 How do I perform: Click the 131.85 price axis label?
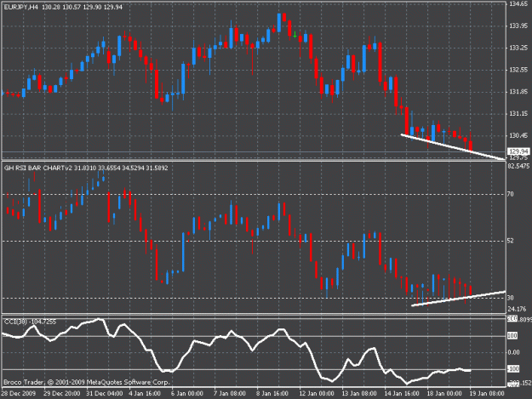point(518,92)
